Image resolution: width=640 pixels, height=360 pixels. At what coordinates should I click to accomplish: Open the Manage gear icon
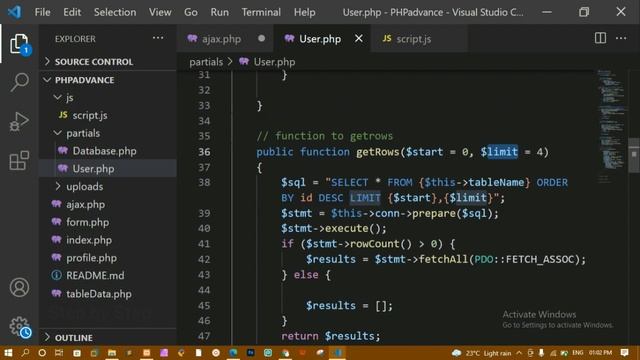click(19, 327)
